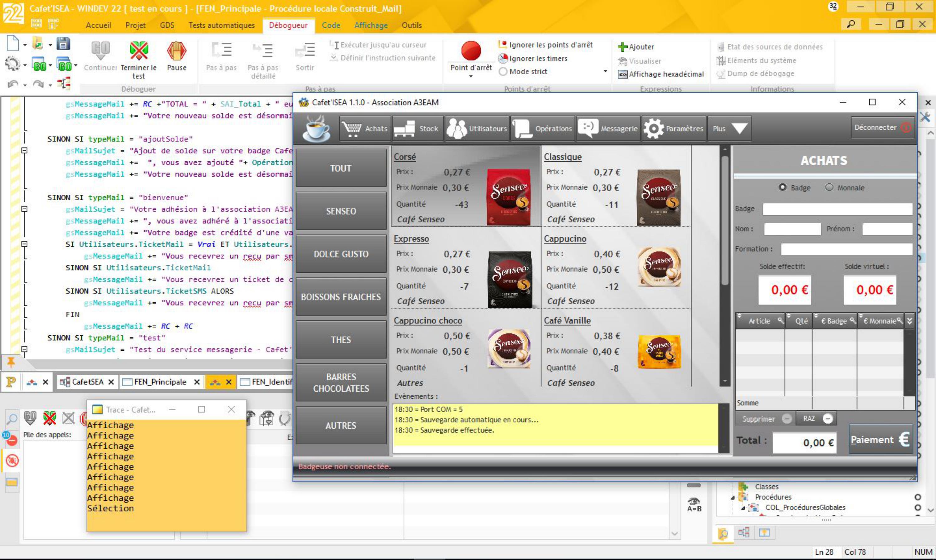Select the Badge payment radio button

click(x=782, y=187)
